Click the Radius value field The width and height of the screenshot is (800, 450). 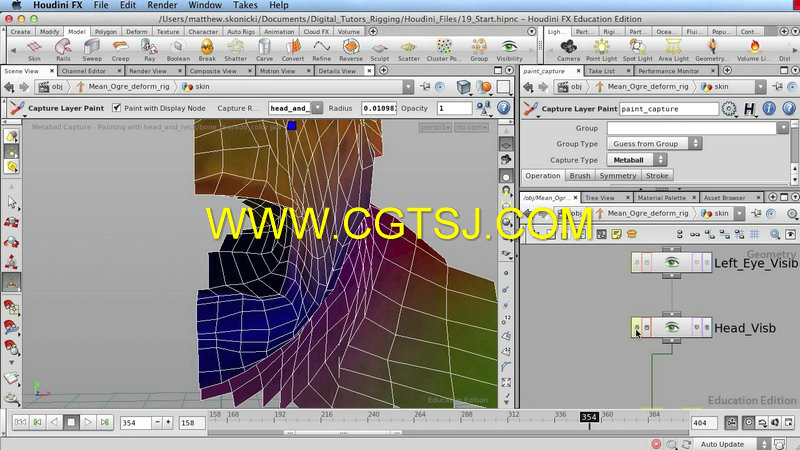[379, 108]
